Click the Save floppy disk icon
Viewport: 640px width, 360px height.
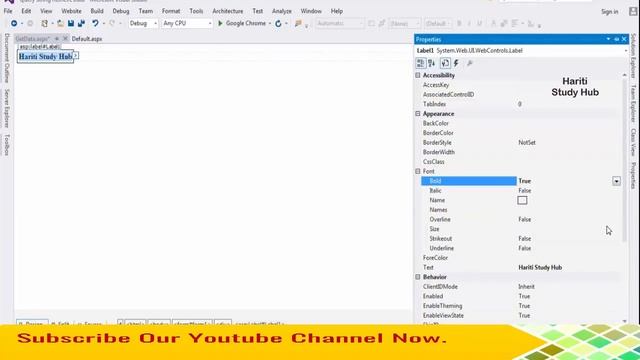pos(71,24)
